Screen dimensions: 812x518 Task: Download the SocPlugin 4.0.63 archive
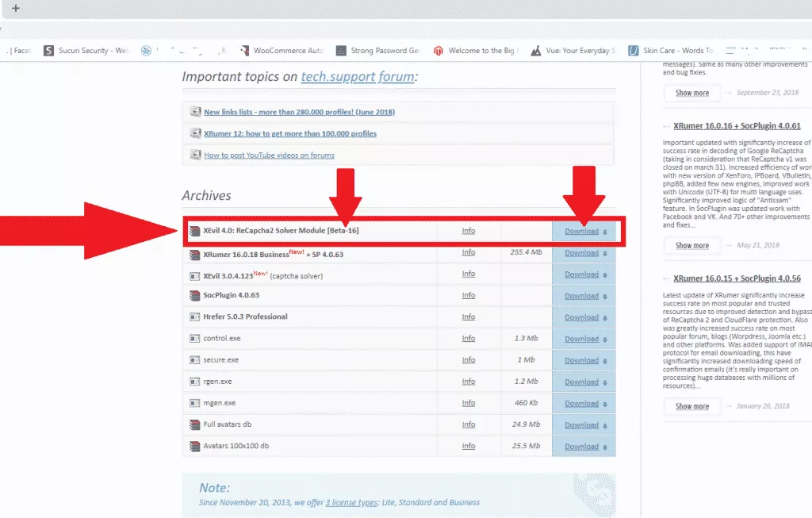(x=581, y=296)
